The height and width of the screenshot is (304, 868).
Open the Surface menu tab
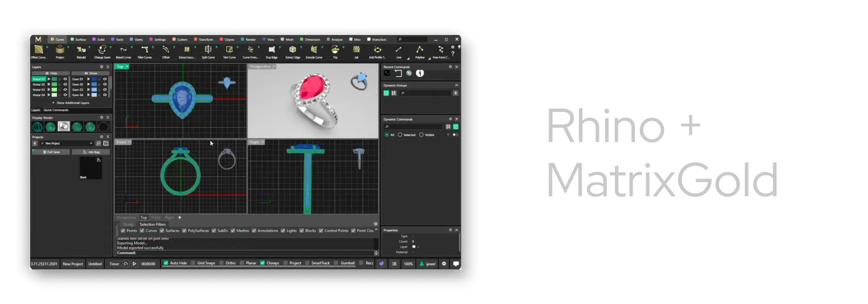coord(79,40)
